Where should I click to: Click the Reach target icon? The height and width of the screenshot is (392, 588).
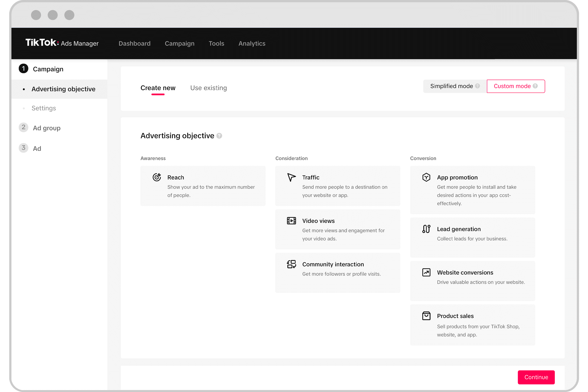(157, 177)
